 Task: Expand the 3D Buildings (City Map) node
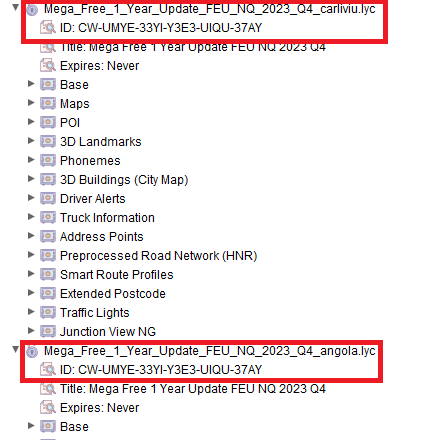[x=31, y=179]
